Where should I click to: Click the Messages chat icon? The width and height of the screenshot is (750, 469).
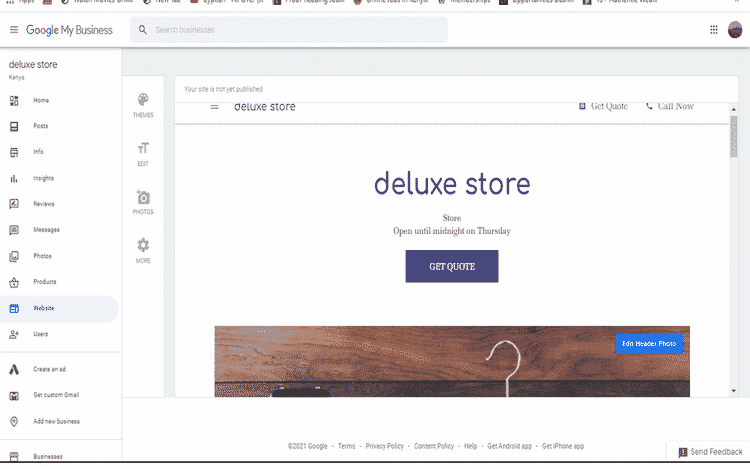[14, 230]
